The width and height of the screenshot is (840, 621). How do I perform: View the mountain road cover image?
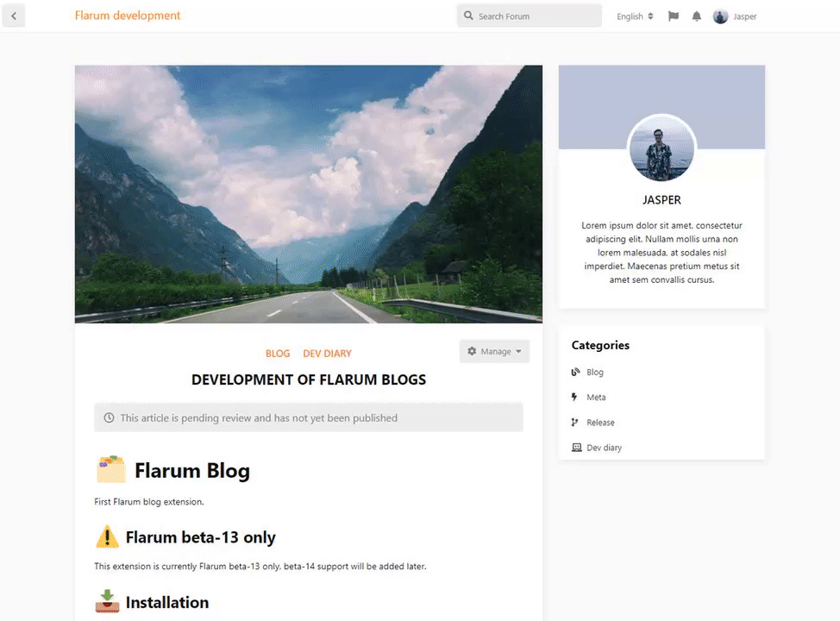tap(309, 194)
